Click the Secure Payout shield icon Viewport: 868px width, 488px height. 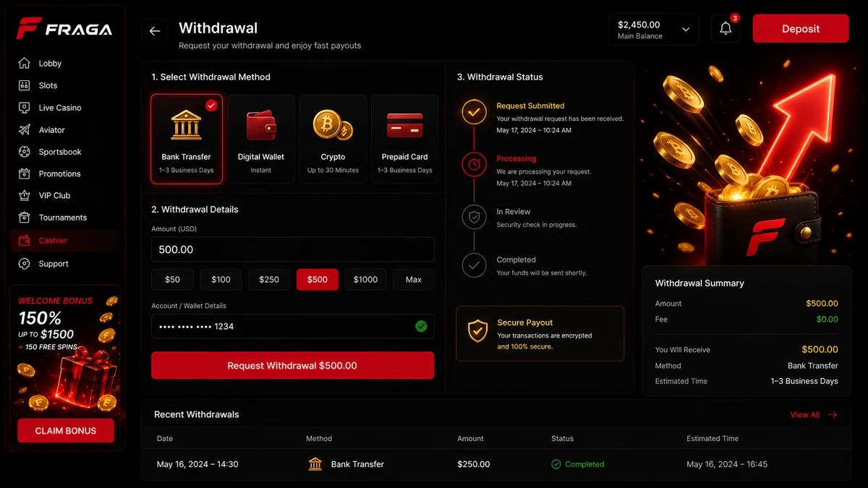pyautogui.click(x=477, y=331)
